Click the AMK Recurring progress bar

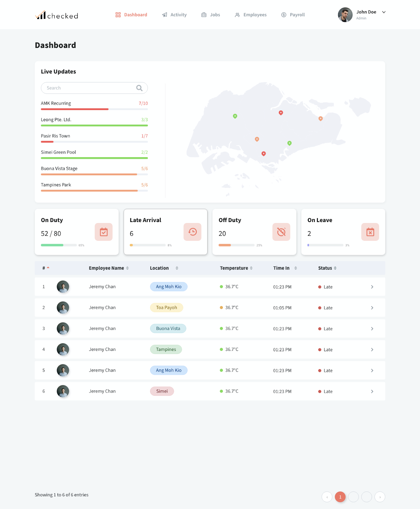click(x=94, y=109)
